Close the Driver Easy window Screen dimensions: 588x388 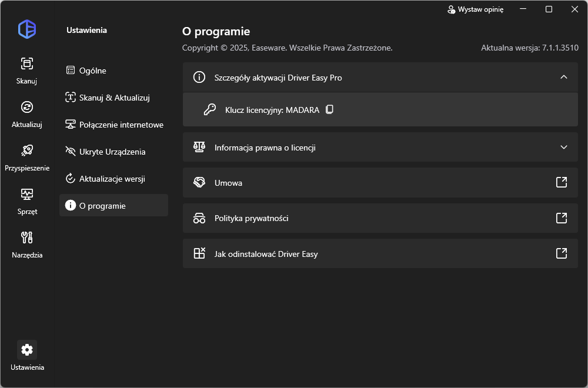pos(574,9)
